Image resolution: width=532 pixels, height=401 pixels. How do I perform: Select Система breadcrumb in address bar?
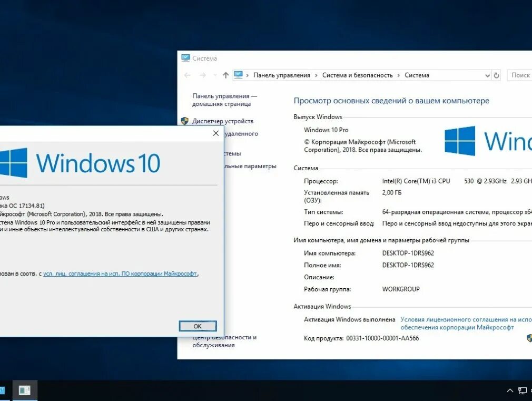(417, 75)
